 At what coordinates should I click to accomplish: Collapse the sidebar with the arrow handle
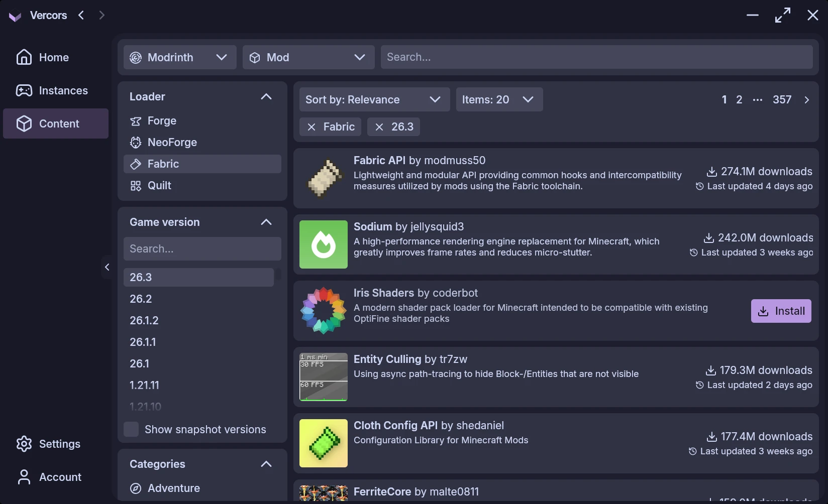pos(107,267)
